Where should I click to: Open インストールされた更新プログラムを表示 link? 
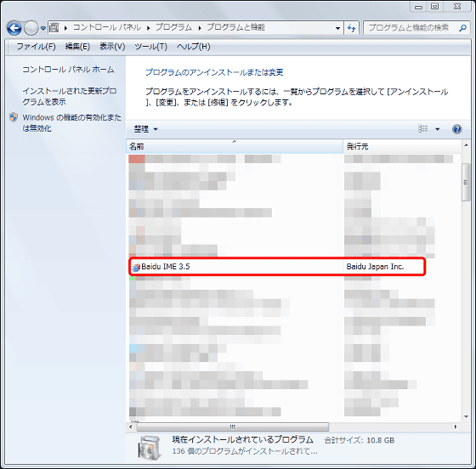(69, 96)
